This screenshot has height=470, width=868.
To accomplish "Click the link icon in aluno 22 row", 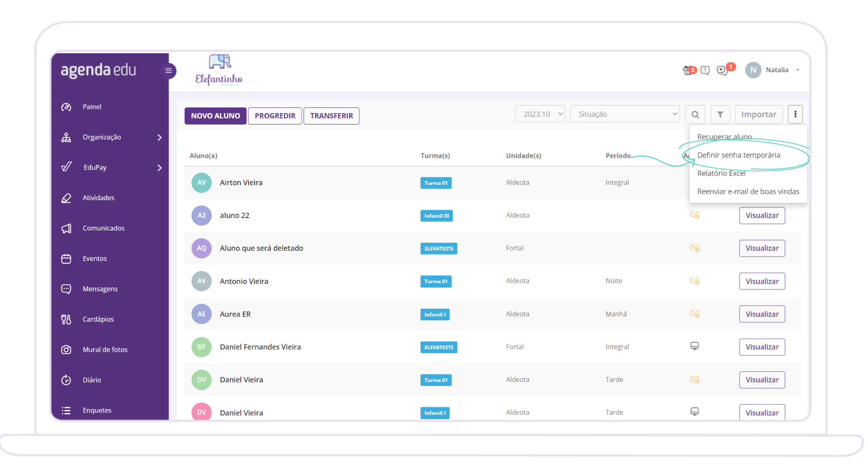I will point(695,215).
